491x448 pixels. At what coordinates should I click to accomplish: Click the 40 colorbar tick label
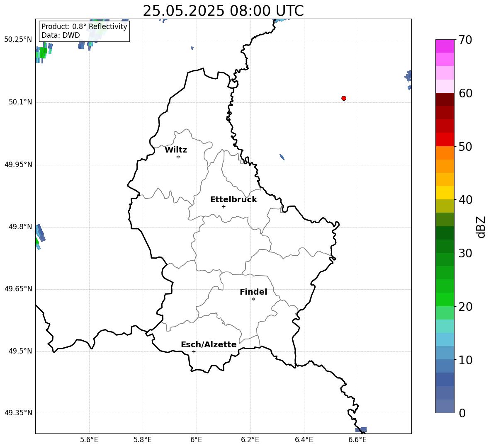pyautogui.click(x=465, y=200)
